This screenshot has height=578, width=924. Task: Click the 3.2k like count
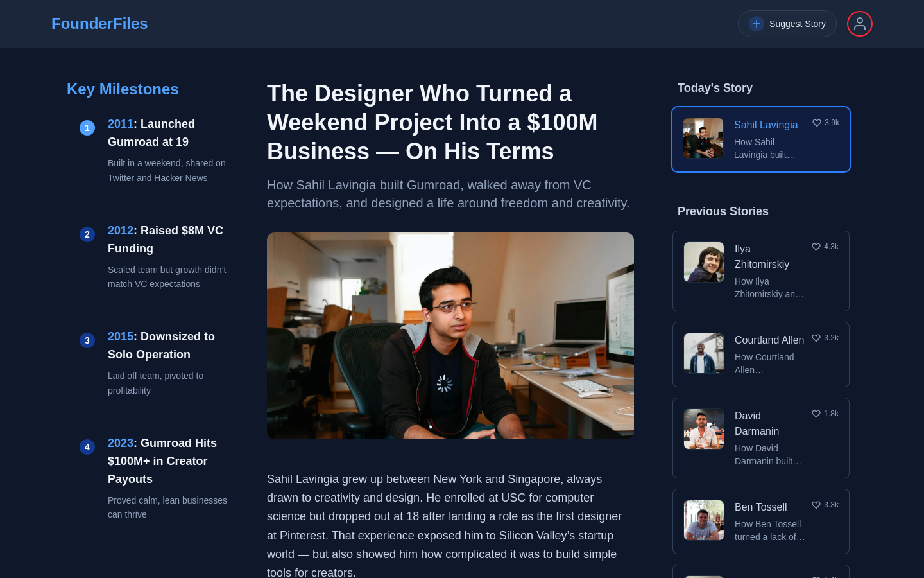[831, 338]
